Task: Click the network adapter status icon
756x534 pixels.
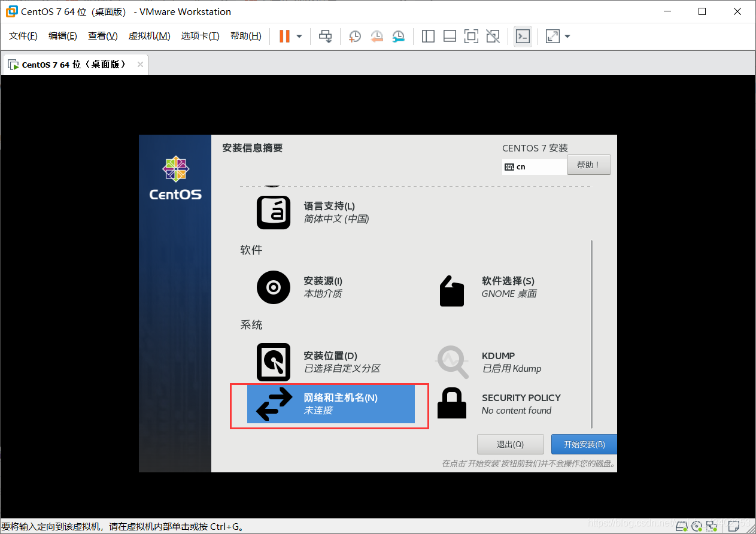Action: click(712, 526)
